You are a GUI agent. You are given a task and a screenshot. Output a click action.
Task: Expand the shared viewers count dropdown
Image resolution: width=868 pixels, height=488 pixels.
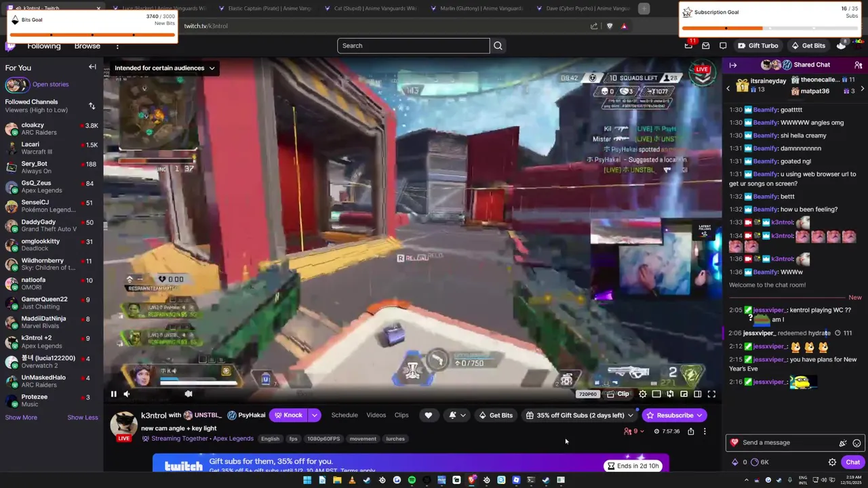click(x=634, y=431)
